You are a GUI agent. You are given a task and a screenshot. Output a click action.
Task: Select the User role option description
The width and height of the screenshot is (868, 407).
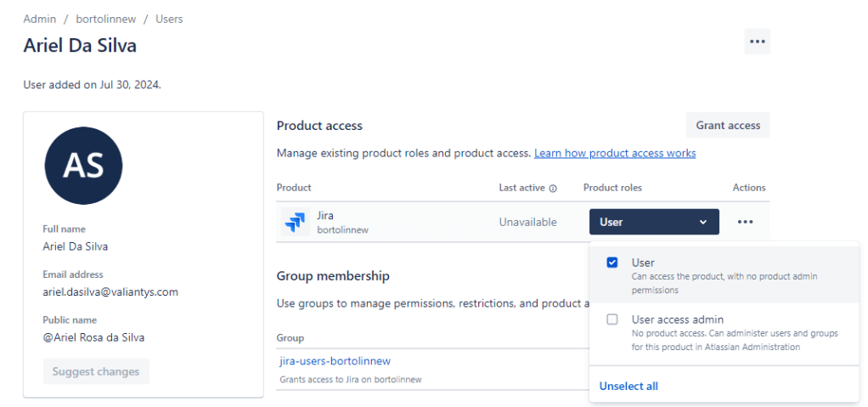724,283
